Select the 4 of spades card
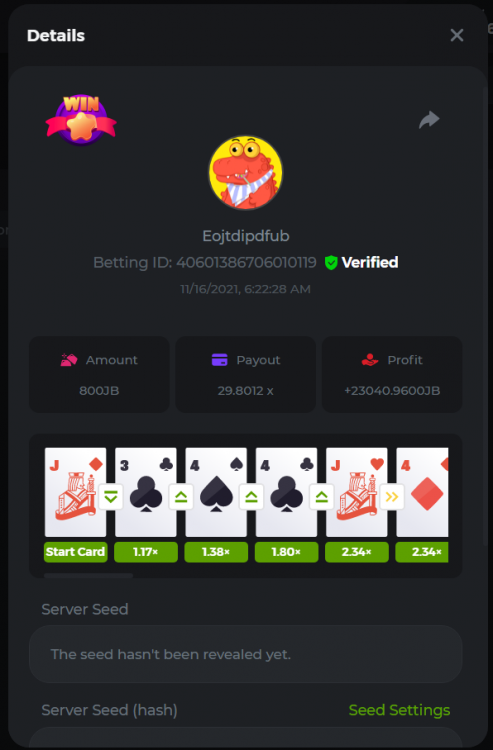 (216, 492)
